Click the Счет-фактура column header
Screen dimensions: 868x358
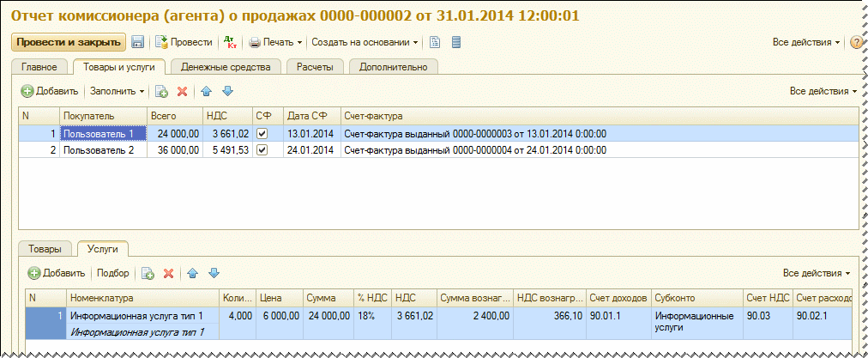(599, 117)
